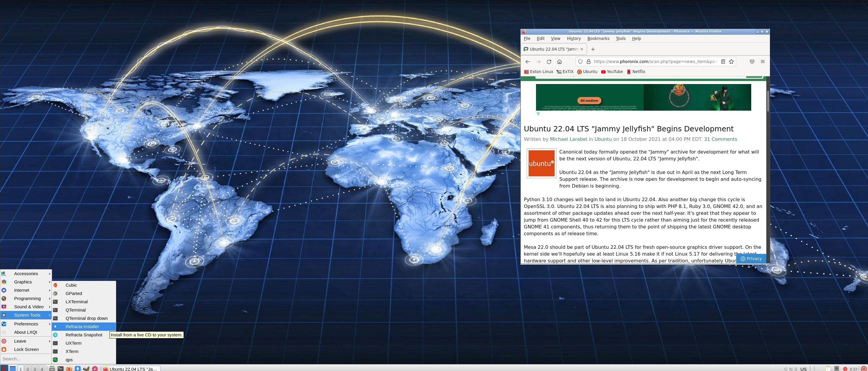
Task: Expand the Leave submenu
Action: click(x=20, y=341)
